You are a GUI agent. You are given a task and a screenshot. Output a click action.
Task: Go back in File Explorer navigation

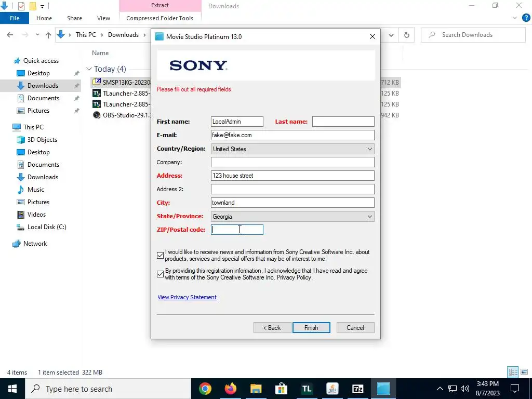tap(10, 35)
